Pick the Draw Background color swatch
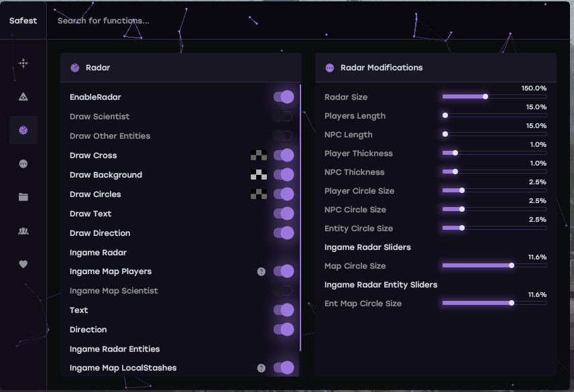This screenshot has height=392, width=574. [x=259, y=175]
